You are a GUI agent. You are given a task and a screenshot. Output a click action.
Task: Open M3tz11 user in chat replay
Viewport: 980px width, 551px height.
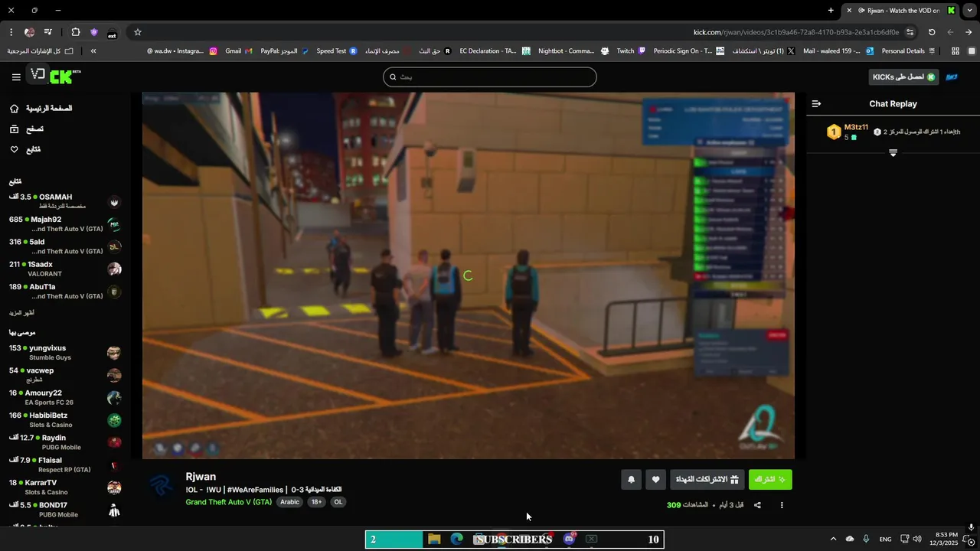tap(856, 127)
